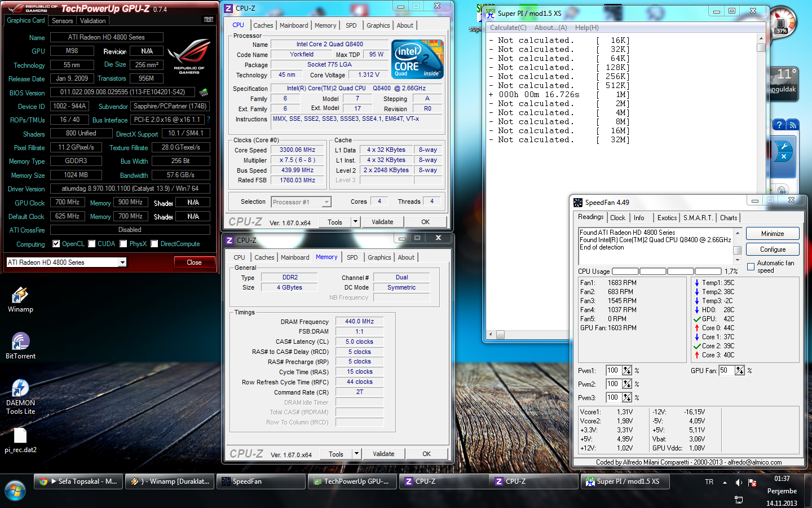Click the Super PI taskbar button
Image resolution: width=812 pixels, height=508 pixels.
(x=626, y=481)
